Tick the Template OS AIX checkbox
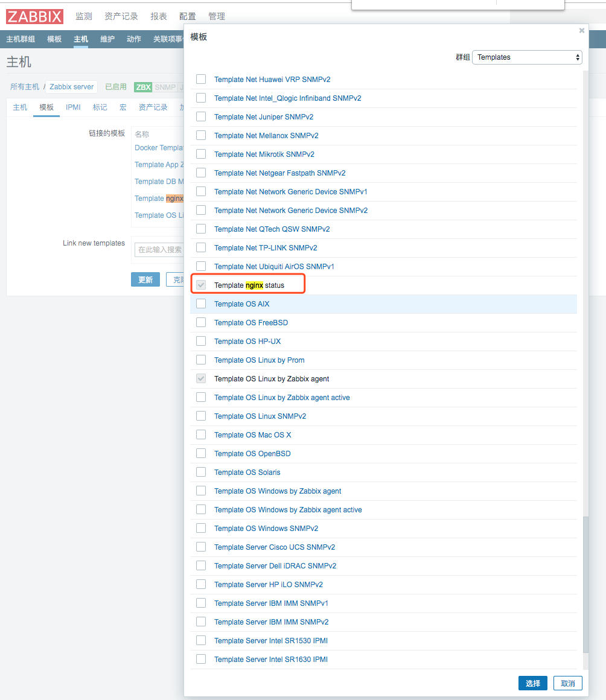 pos(201,304)
